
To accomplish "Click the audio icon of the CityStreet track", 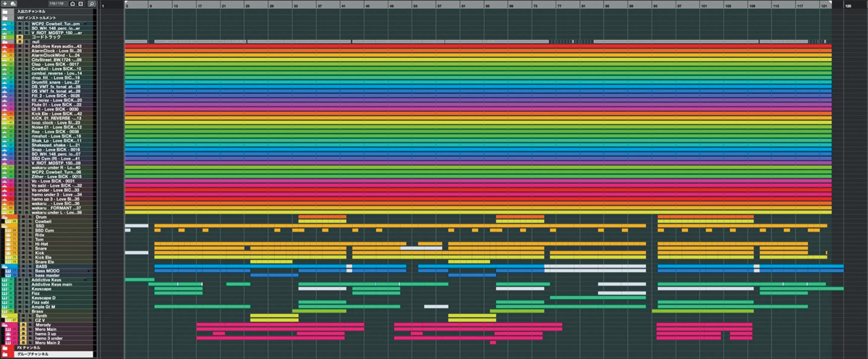I will tap(5, 59).
